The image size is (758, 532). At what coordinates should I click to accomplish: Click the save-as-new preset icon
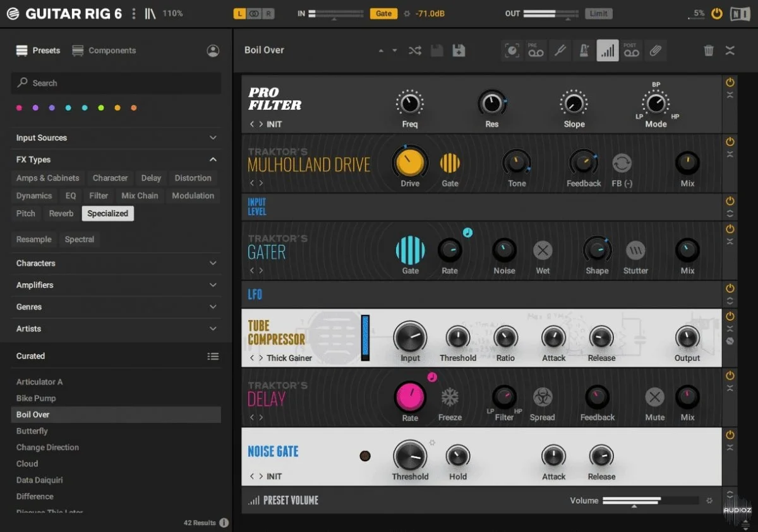pyautogui.click(x=459, y=50)
